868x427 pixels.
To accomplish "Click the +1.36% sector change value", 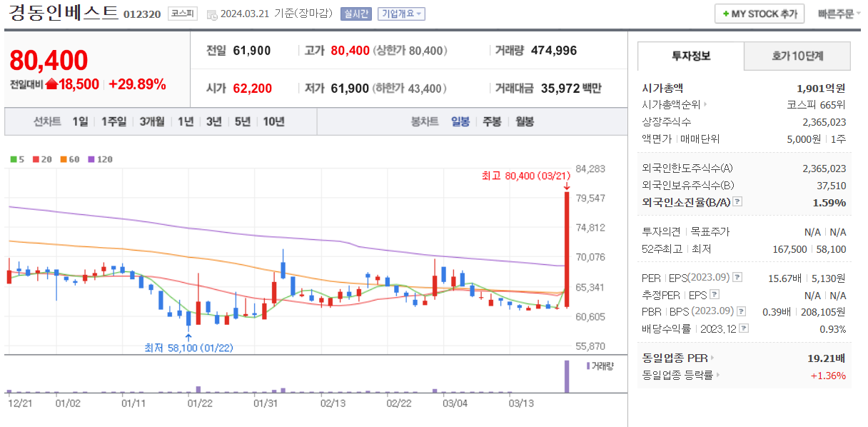I will 828,376.
